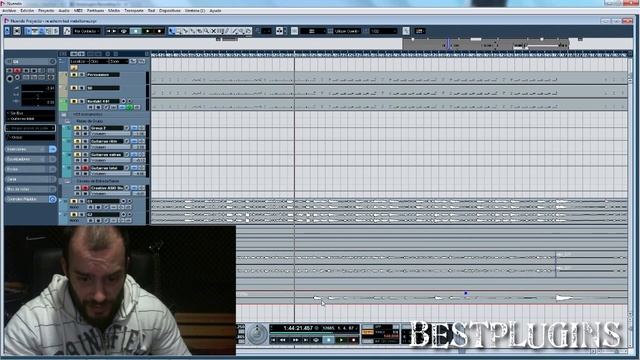640x360 pixels.
Task: Open the Audio menu
Action: (64, 11)
